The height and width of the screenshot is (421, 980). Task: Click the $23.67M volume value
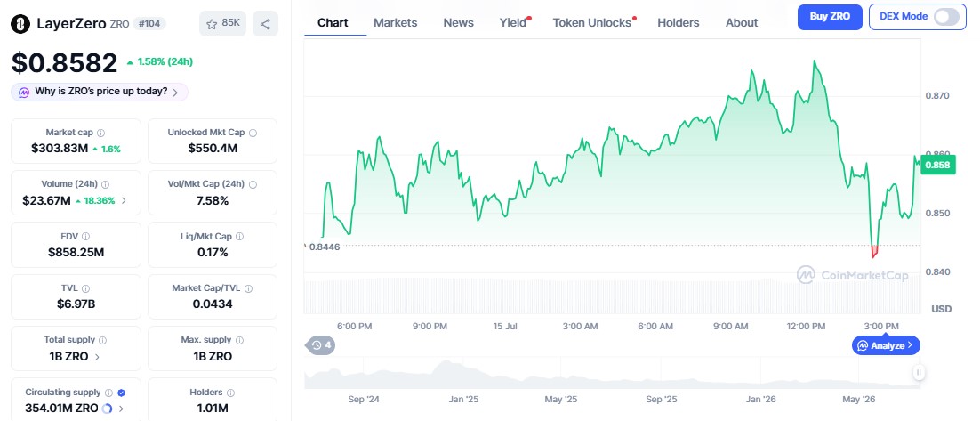(46, 201)
